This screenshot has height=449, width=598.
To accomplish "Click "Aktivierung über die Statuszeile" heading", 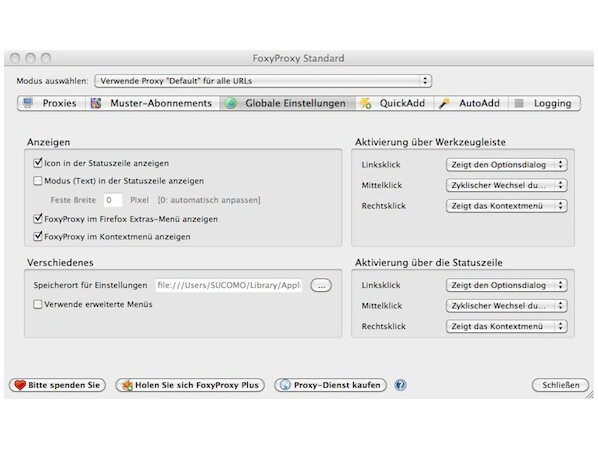I will [429, 263].
